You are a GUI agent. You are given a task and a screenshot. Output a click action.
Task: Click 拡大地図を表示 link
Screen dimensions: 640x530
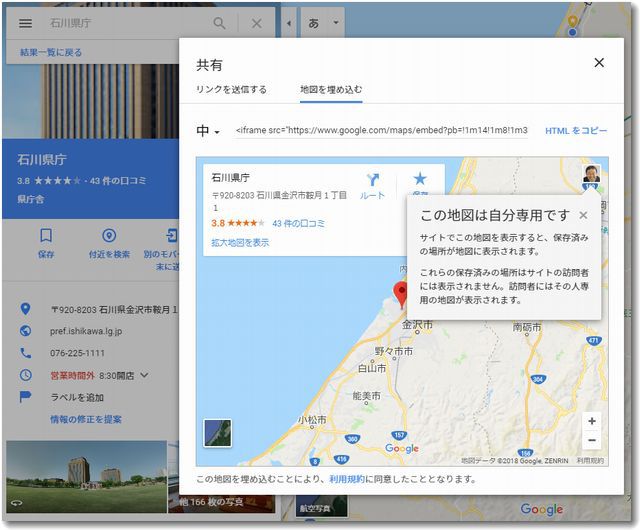pyautogui.click(x=240, y=243)
